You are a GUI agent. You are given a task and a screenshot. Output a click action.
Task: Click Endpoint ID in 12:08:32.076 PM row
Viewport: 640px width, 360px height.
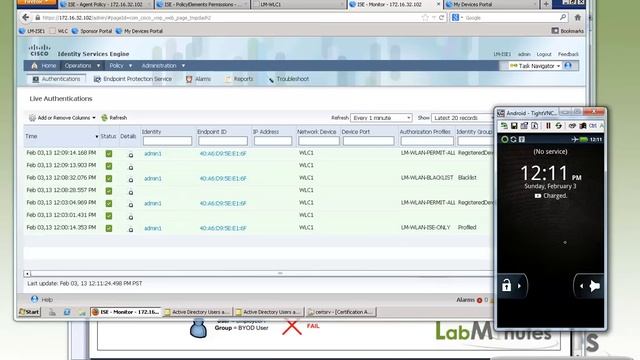click(223, 179)
